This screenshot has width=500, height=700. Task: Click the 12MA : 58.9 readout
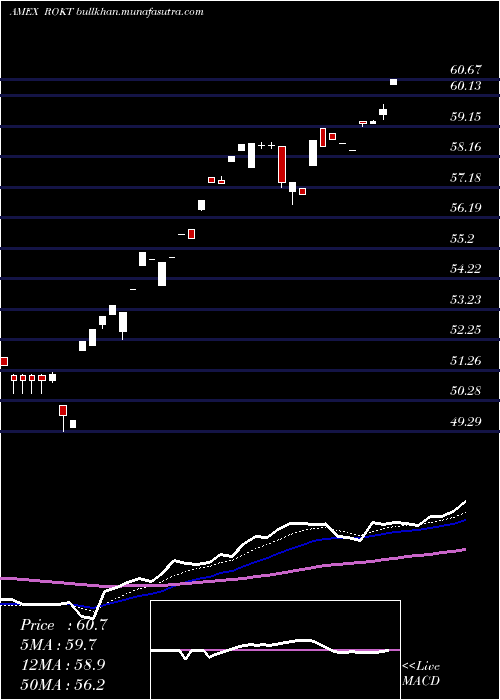click(63, 664)
